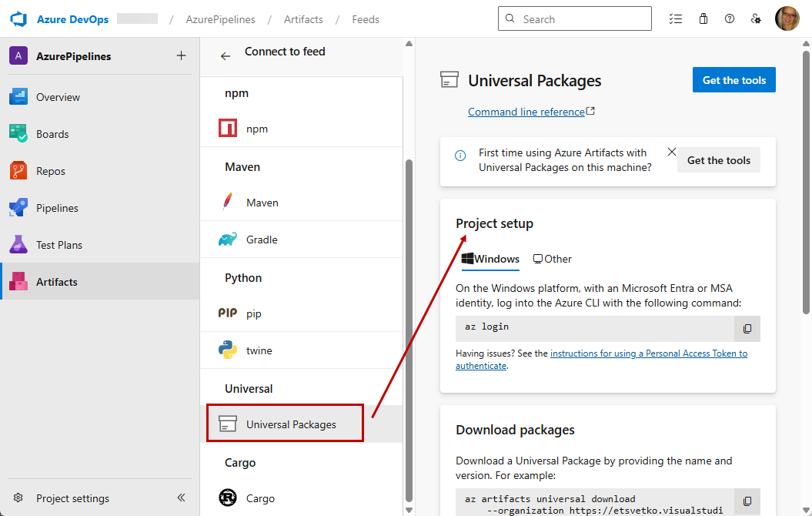Open Pipelines in the sidebar

[x=100, y=208]
